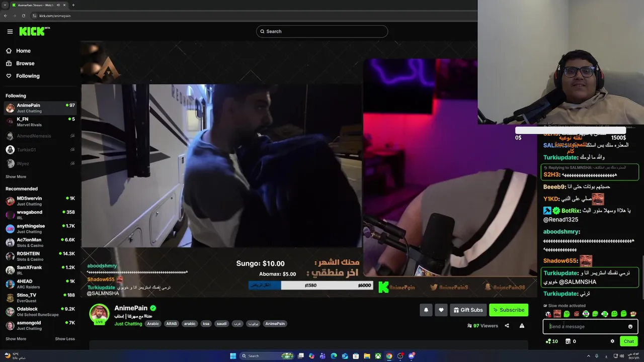Image resolution: width=644 pixels, height=362 pixels.
Task: Open Chrome from the taskbar
Action: (389, 356)
